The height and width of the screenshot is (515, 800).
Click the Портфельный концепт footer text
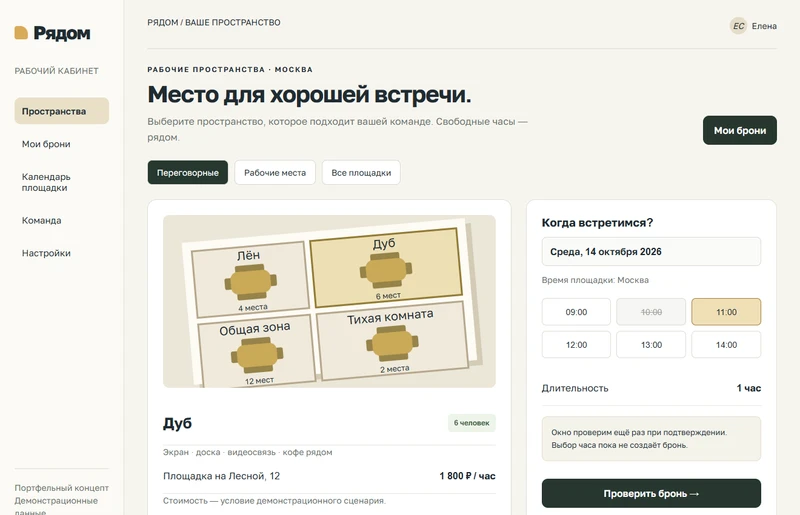62,488
